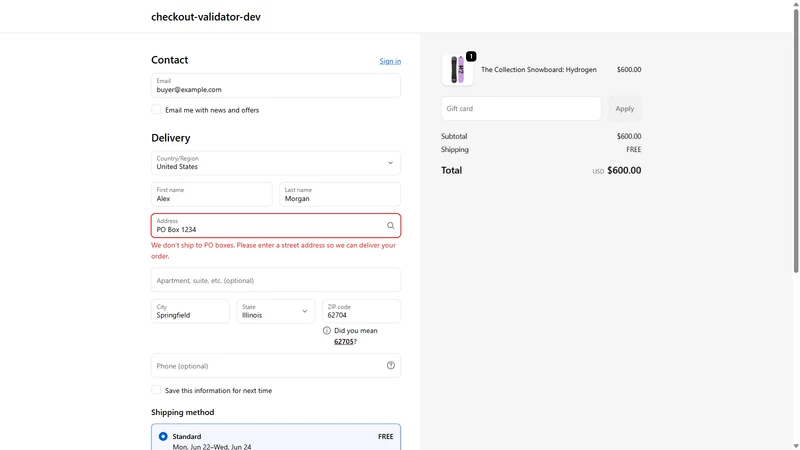Viewport: 800px width, 450px height.
Task: Click the phone field help icon
Action: tap(391, 365)
